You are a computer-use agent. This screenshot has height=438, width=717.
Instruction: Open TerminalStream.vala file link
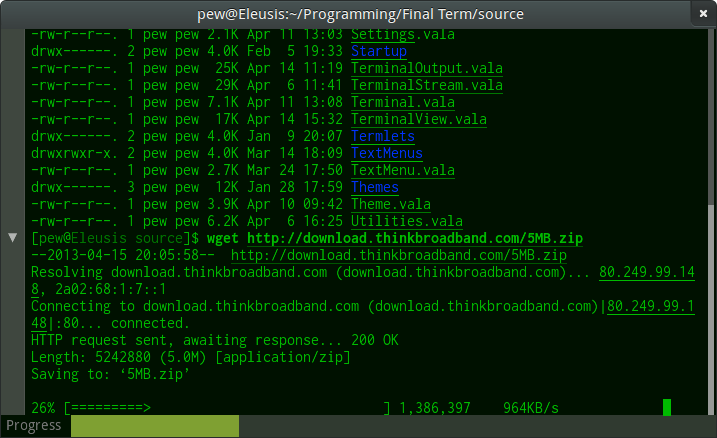pyautogui.click(x=427, y=85)
